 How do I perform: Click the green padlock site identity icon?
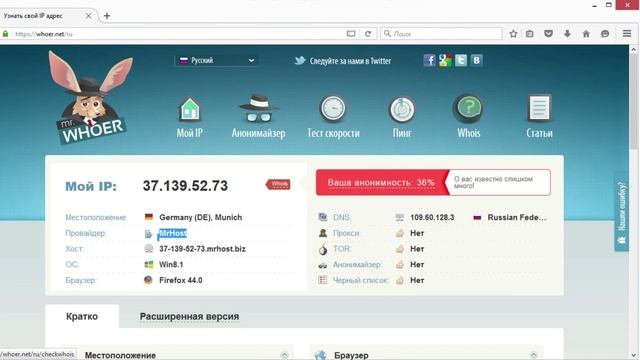pyautogui.click(x=5, y=34)
